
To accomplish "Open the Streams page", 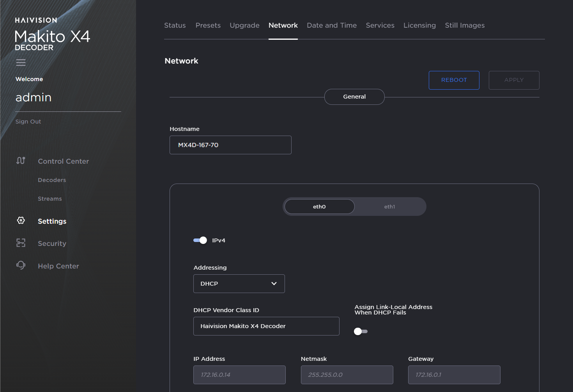I will (50, 198).
